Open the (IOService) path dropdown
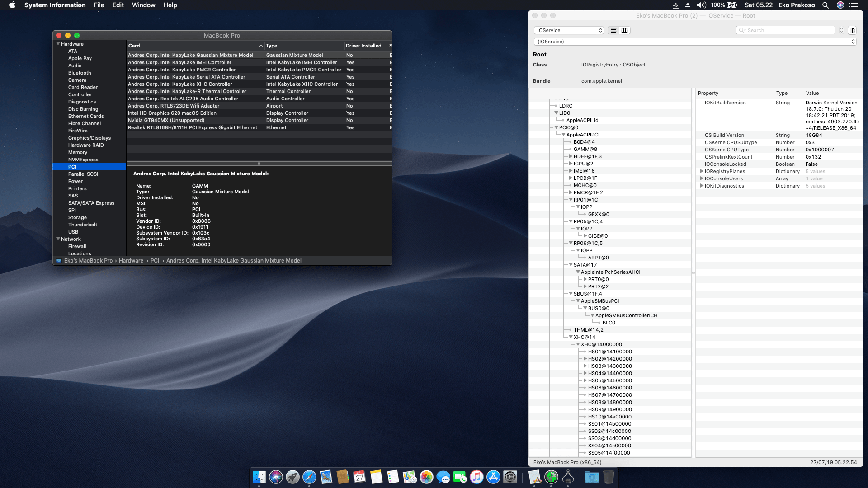This screenshot has width=868, height=488. [x=694, y=41]
